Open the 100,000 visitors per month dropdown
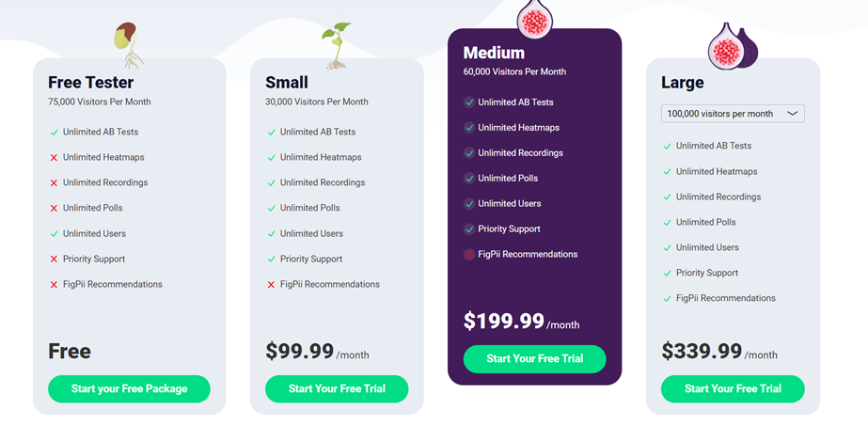The height and width of the screenshot is (425, 868). tap(733, 114)
